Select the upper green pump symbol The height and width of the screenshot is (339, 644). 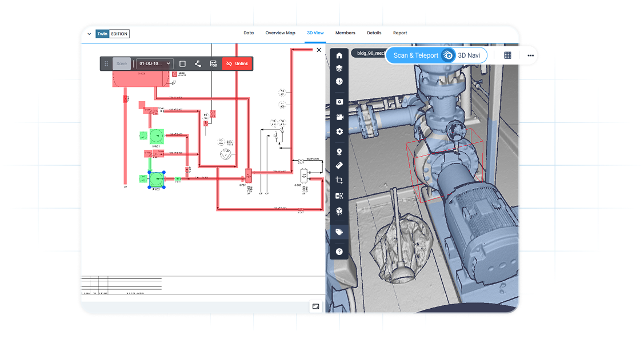tap(157, 136)
